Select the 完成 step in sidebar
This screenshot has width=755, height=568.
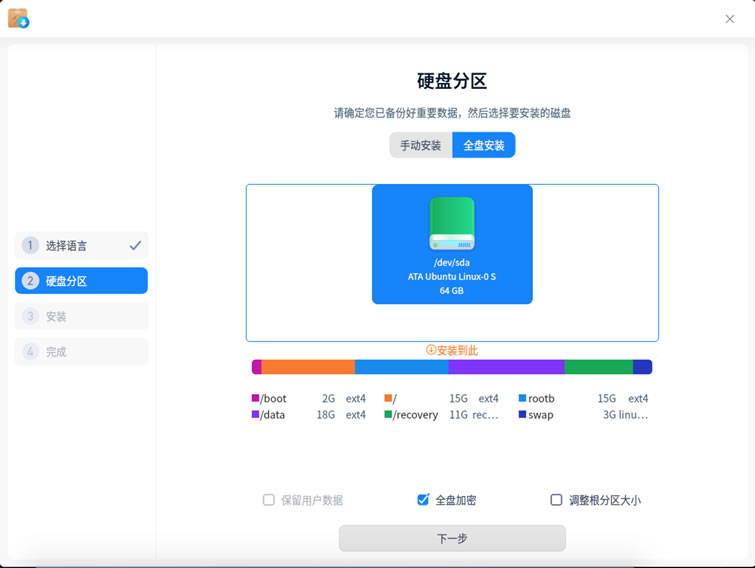[x=81, y=351]
